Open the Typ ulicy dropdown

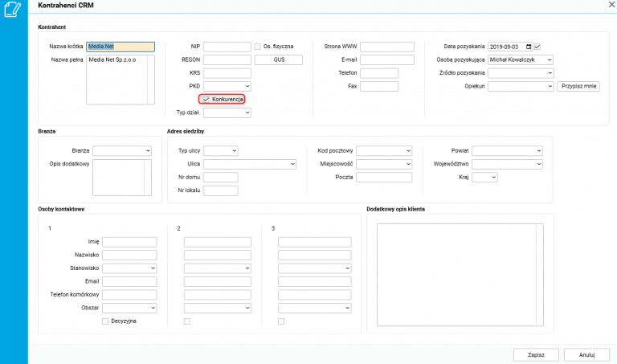pos(234,151)
